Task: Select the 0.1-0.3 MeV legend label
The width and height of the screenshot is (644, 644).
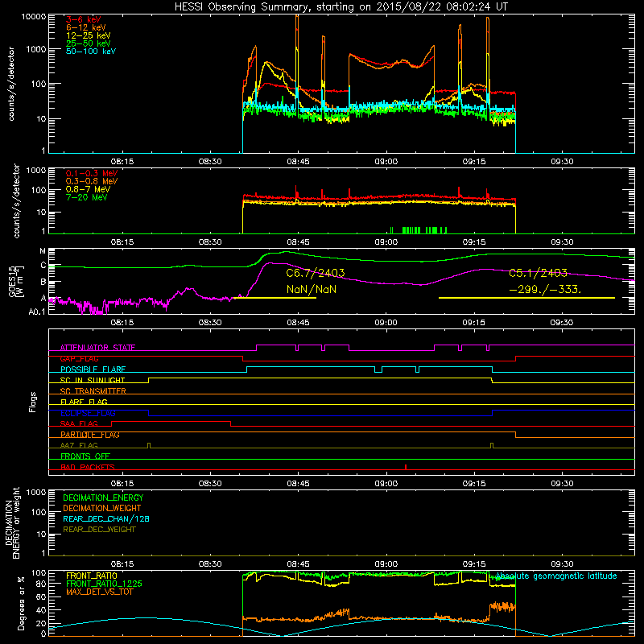Action: click(x=92, y=173)
